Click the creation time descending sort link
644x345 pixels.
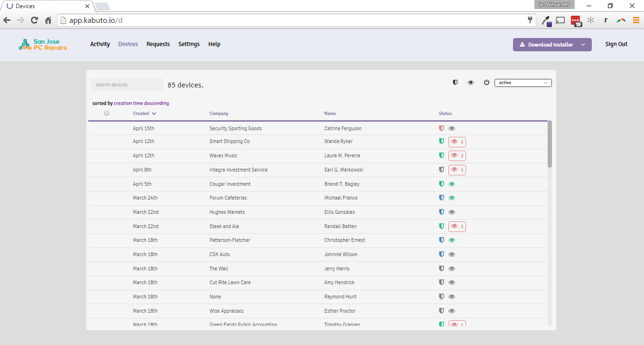point(141,103)
